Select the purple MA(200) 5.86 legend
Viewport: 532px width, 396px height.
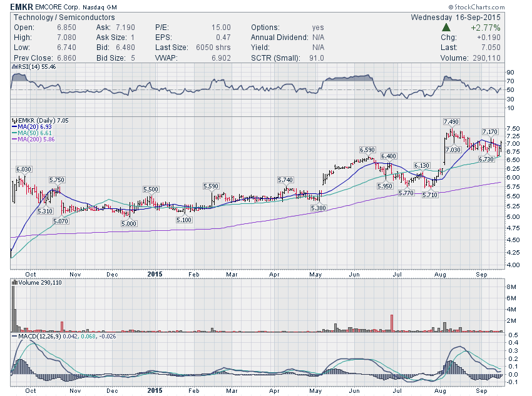pos(33,140)
